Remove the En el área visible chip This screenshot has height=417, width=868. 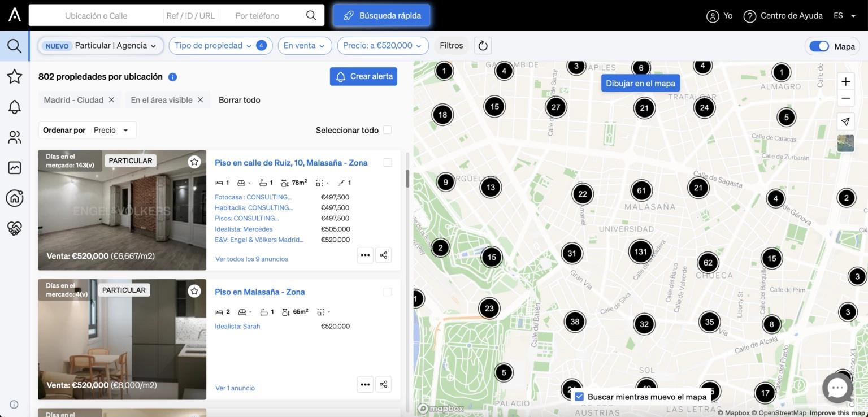(x=200, y=100)
